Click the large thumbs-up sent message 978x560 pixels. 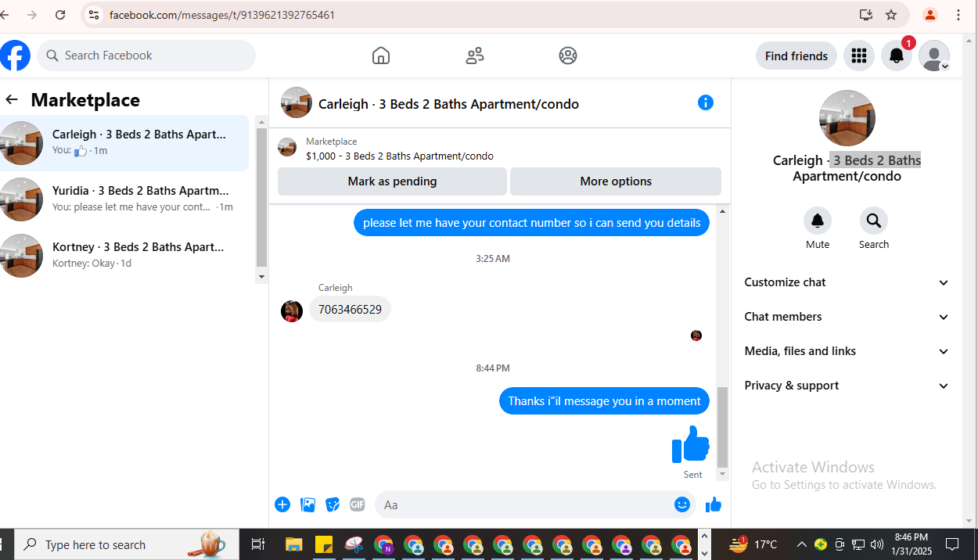pos(690,444)
